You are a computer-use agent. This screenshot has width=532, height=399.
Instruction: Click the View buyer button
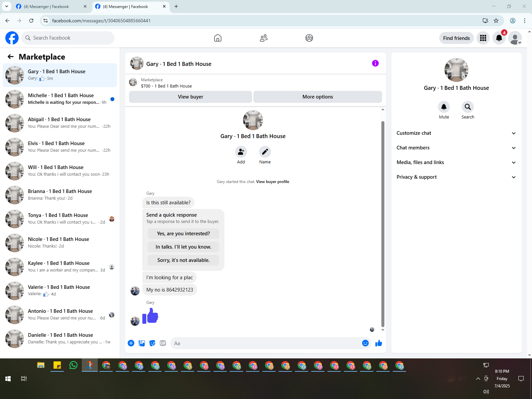191,97
